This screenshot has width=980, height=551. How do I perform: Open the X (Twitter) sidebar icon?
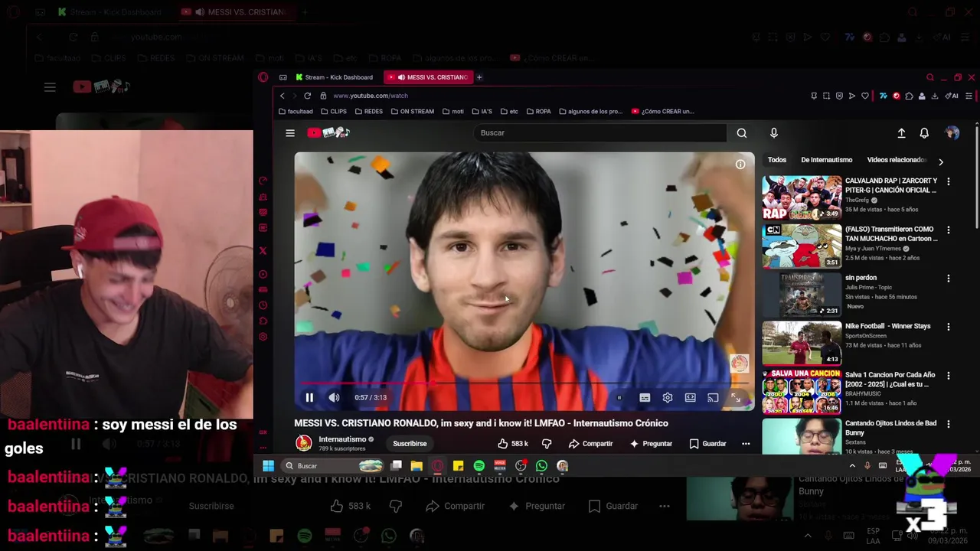[263, 251]
